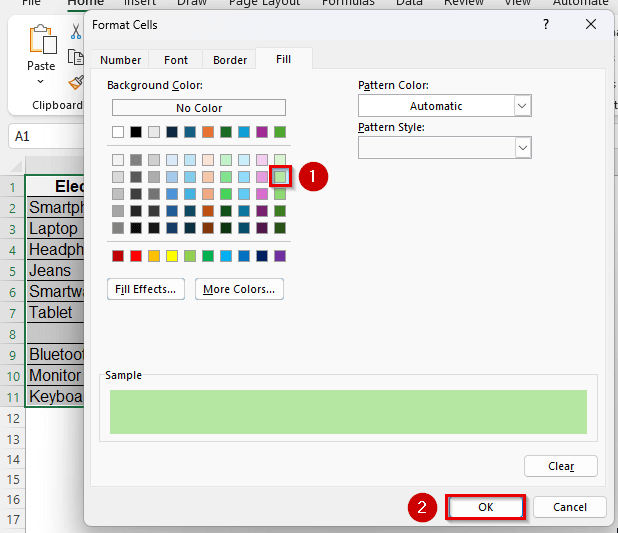618x533 pixels.
Task: Select the highlighted light green swatch
Action: 280,177
